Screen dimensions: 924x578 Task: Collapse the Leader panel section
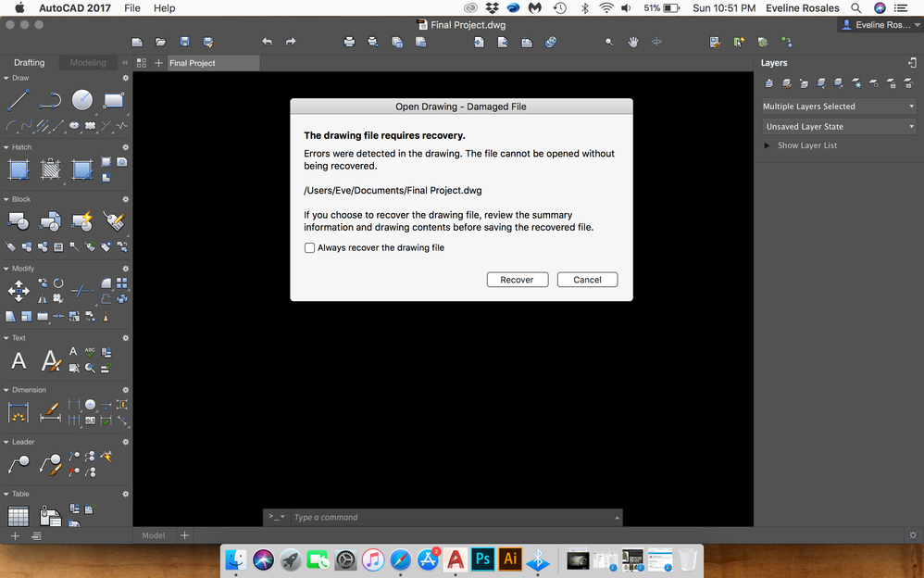coord(6,442)
